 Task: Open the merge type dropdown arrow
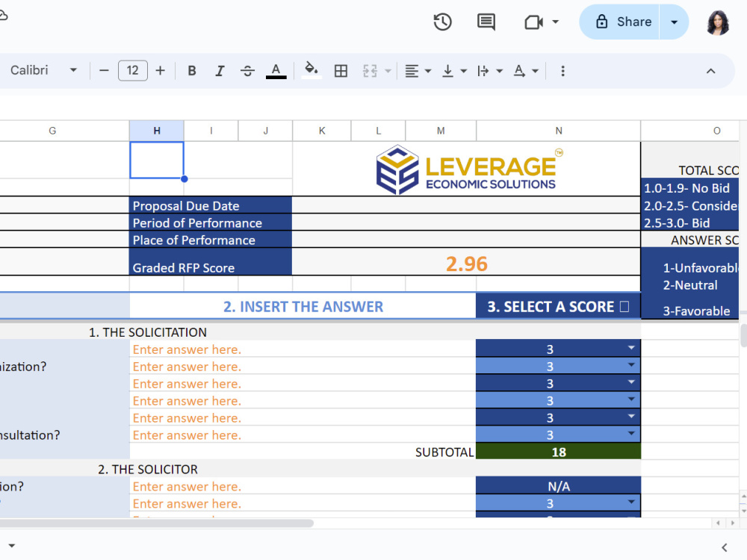point(388,71)
